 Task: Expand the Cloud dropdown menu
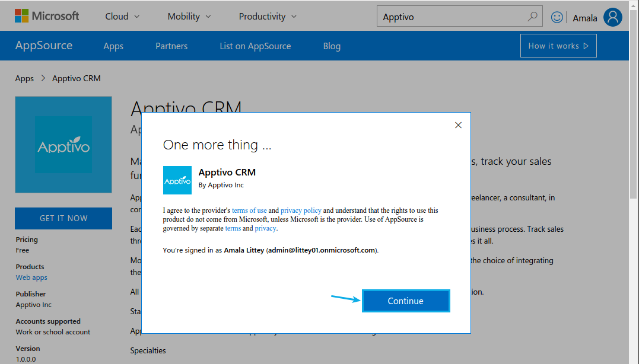(122, 16)
